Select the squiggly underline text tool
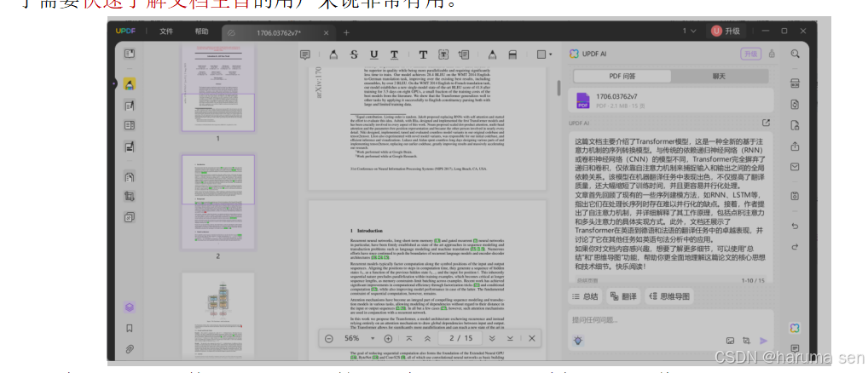This screenshot has height=373, width=868. [394, 55]
